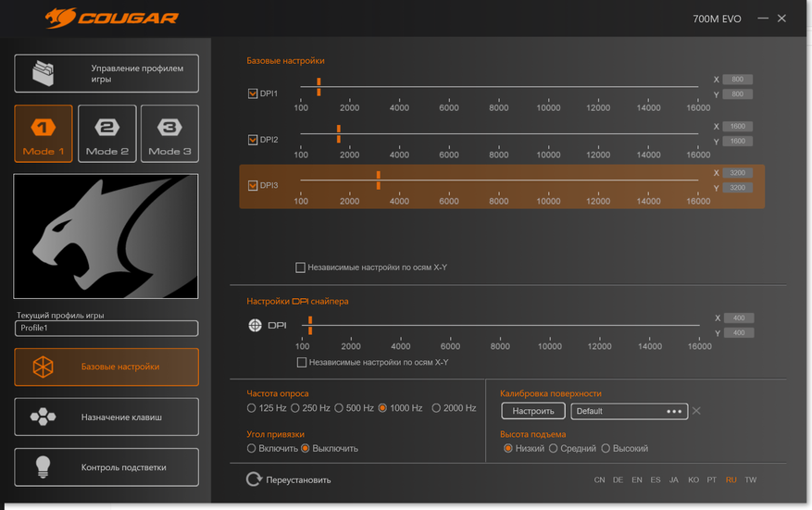
Task: Click sniper DPI X value 400
Action: [739, 317]
